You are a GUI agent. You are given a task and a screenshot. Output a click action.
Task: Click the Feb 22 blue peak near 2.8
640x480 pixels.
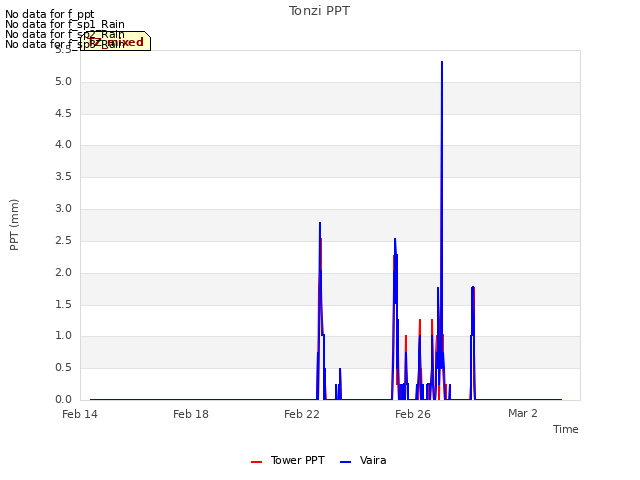point(320,223)
